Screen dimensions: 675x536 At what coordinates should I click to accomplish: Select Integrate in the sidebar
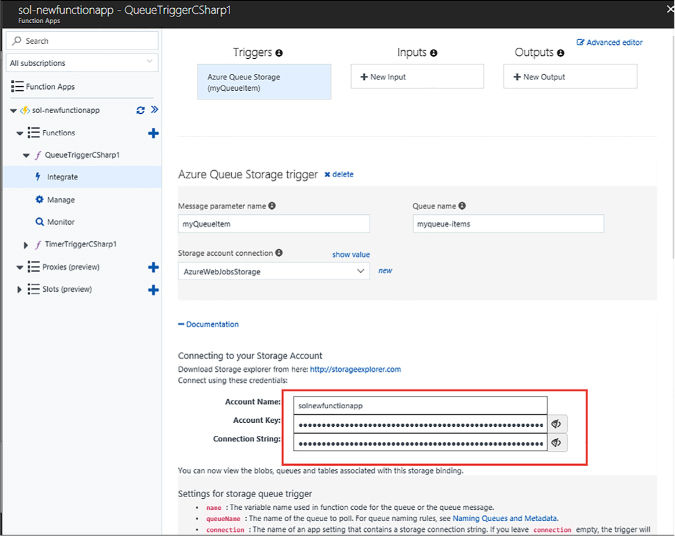pyautogui.click(x=82, y=177)
